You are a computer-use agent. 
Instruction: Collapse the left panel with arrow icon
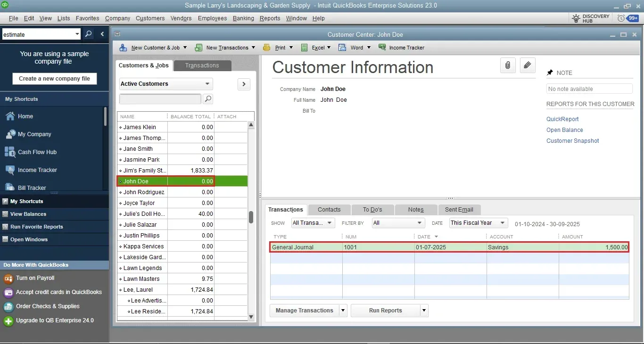[102, 34]
